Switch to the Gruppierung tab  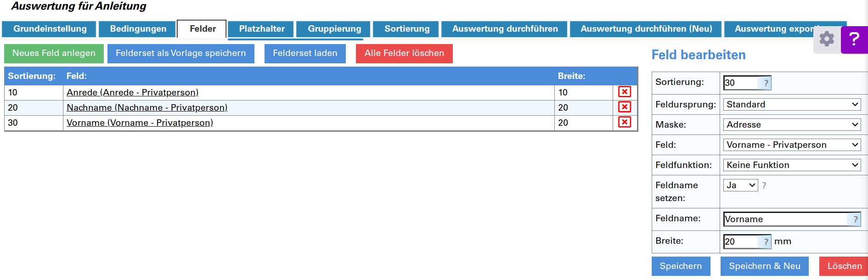[334, 29]
